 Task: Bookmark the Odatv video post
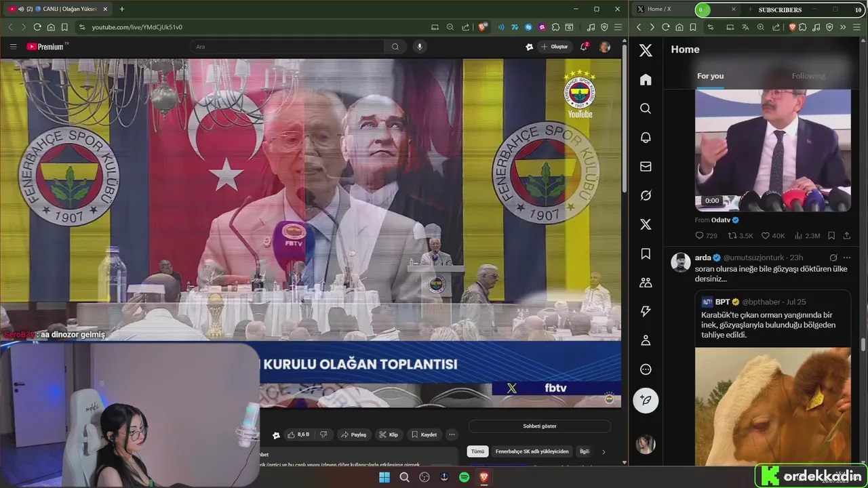(831, 236)
